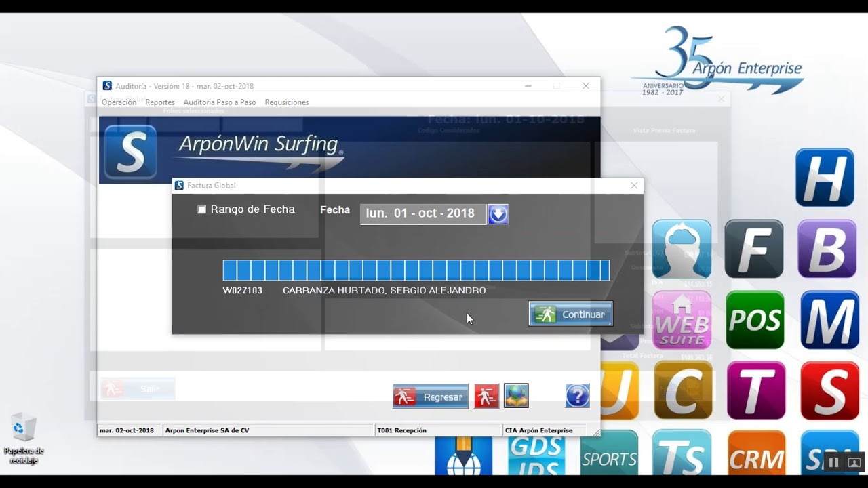Click the faded Salir button
The image size is (868, 488).
tap(138, 388)
